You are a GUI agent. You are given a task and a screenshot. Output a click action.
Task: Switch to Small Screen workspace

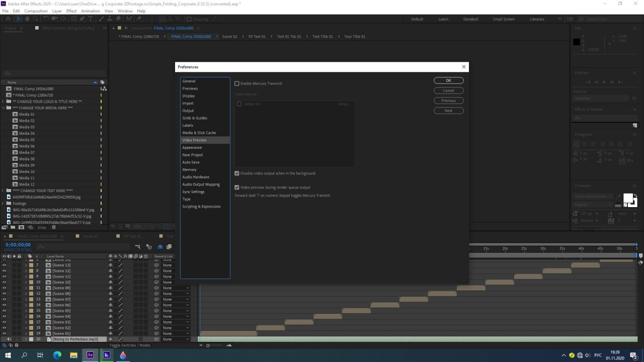[504, 19]
